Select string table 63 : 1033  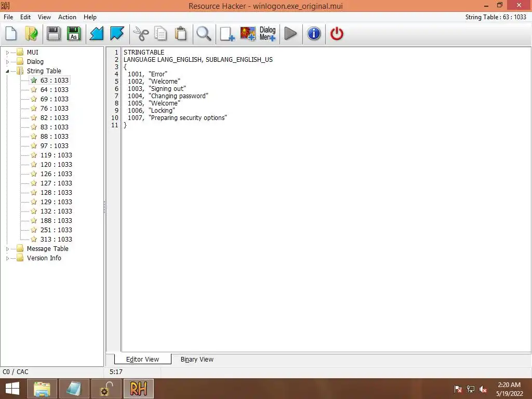point(54,81)
